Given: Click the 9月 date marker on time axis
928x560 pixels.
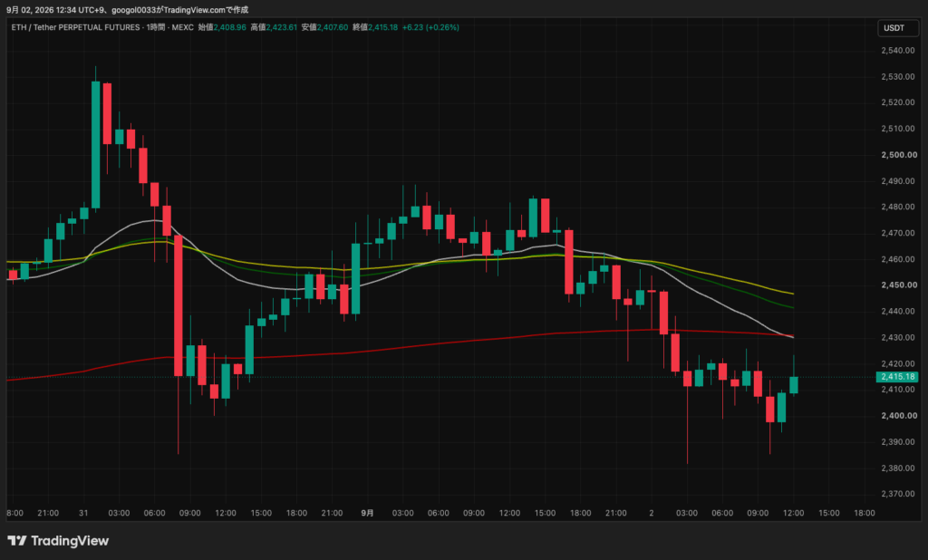Looking at the screenshot, I should click(x=368, y=513).
